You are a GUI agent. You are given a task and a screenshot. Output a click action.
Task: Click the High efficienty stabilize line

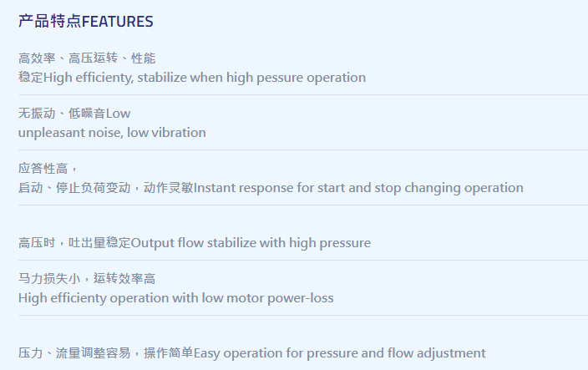click(x=192, y=78)
